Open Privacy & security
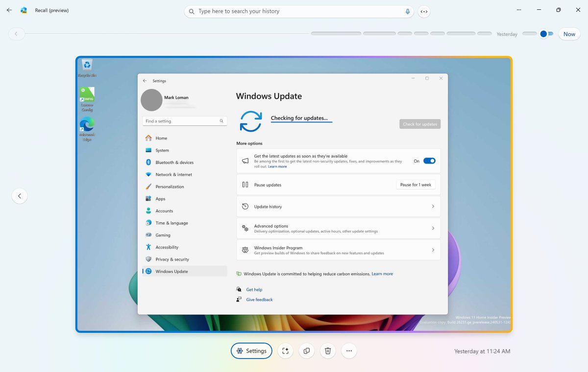This screenshot has width=588, height=372. [185, 259]
